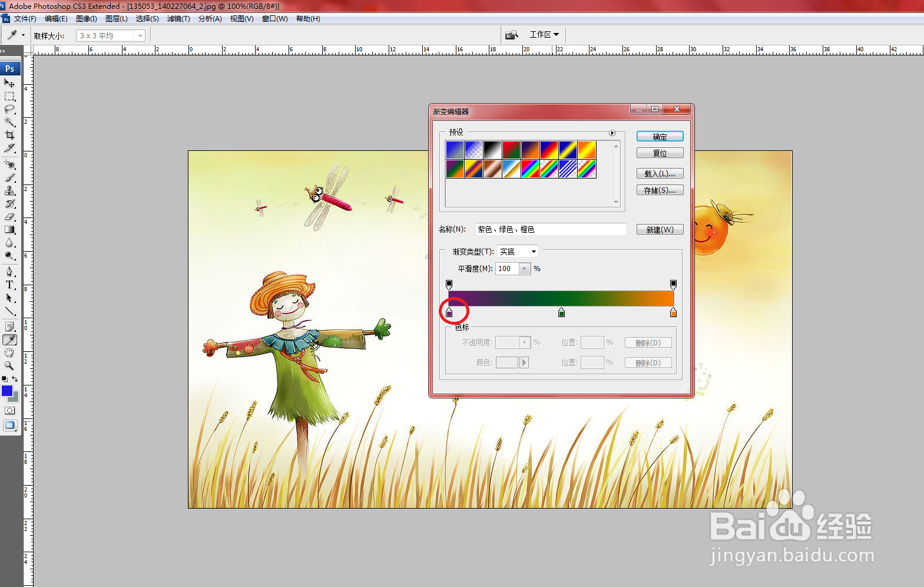
Task: Click the 存储(S)... save button
Action: coord(660,190)
